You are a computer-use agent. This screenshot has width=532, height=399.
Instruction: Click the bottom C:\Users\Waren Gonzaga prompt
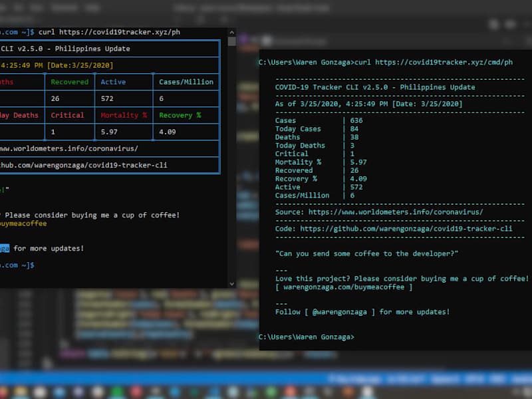pyautogui.click(x=307, y=337)
